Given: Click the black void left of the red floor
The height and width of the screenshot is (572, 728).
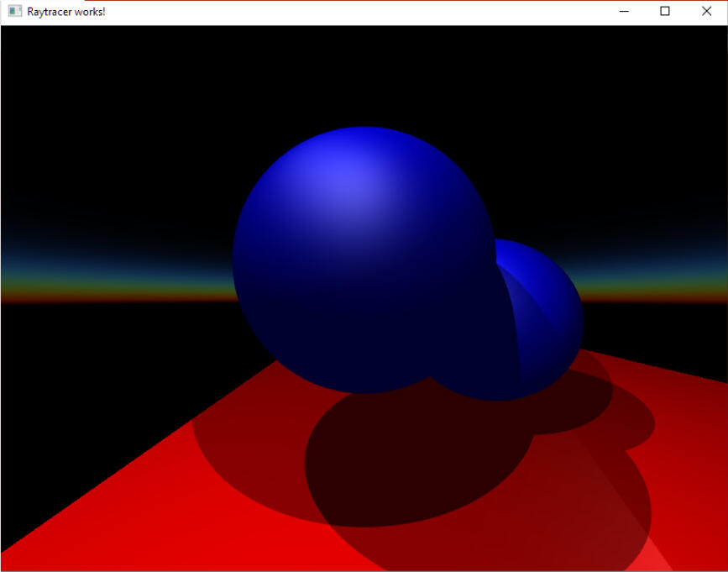Looking at the screenshot, I should pyautogui.click(x=67, y=420).
